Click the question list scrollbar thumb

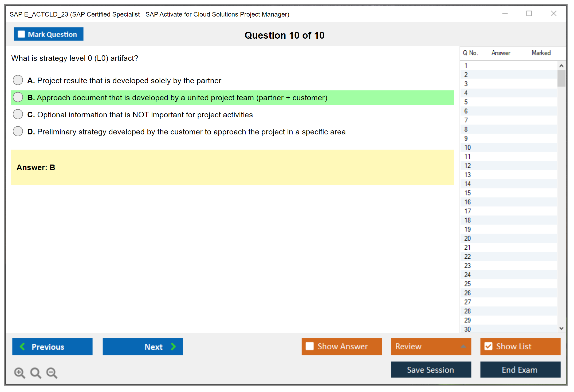tap(561, 78)
